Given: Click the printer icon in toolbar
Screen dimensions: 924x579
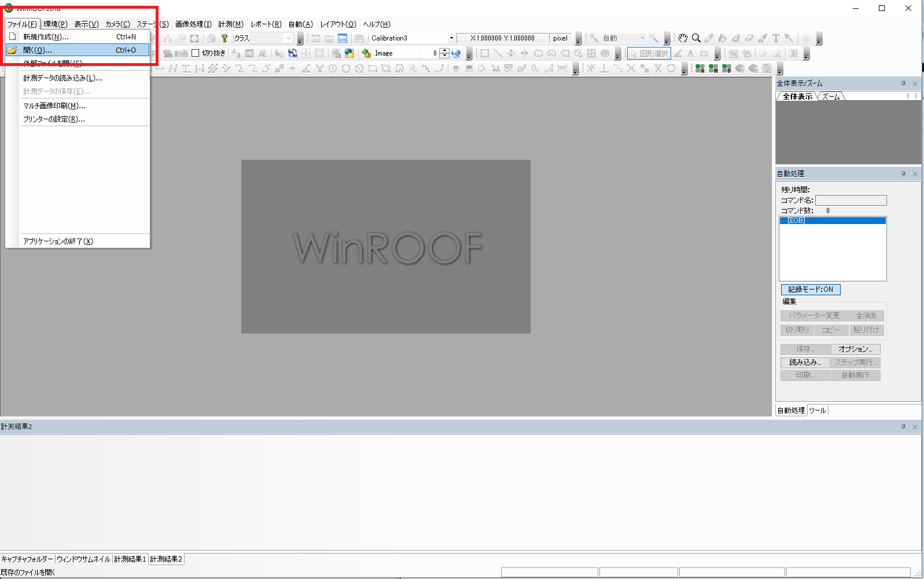Looking at the screenshot, I should (211, 38).
